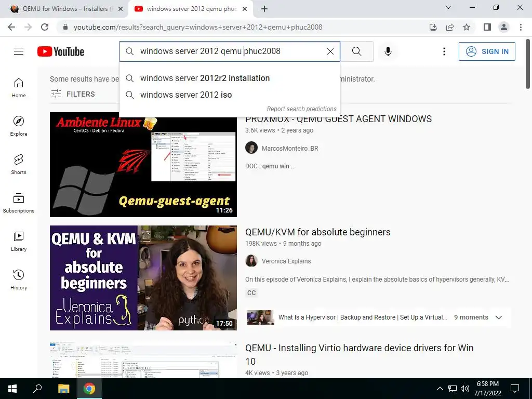Expand the '9 moments' chapters chevron
532x399 pixels.
[x=498, y=317]
